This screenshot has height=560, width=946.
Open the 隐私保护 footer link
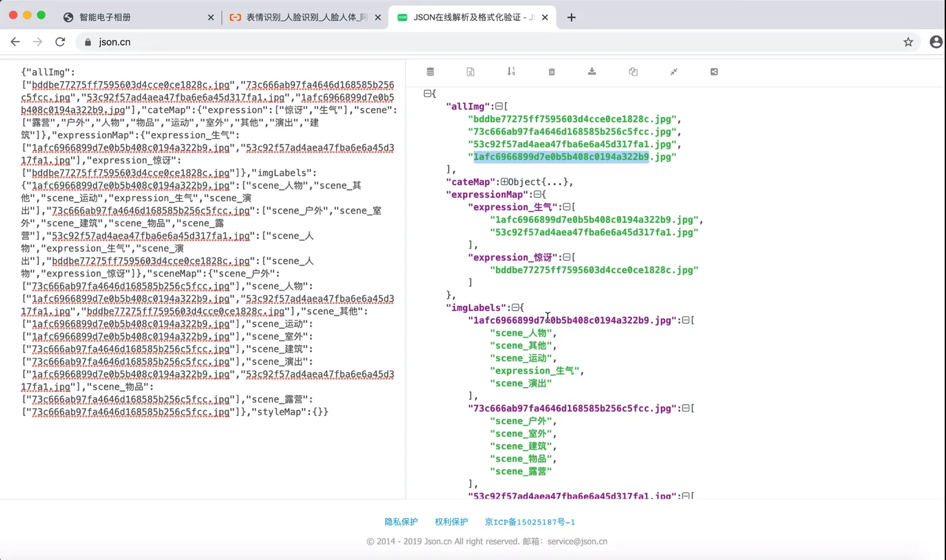click(x=401, y=521)
